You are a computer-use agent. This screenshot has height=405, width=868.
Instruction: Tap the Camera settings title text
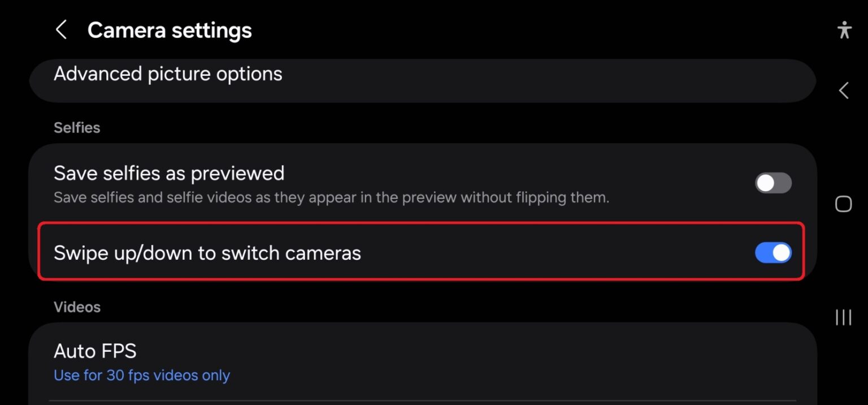tap(170, 29)
